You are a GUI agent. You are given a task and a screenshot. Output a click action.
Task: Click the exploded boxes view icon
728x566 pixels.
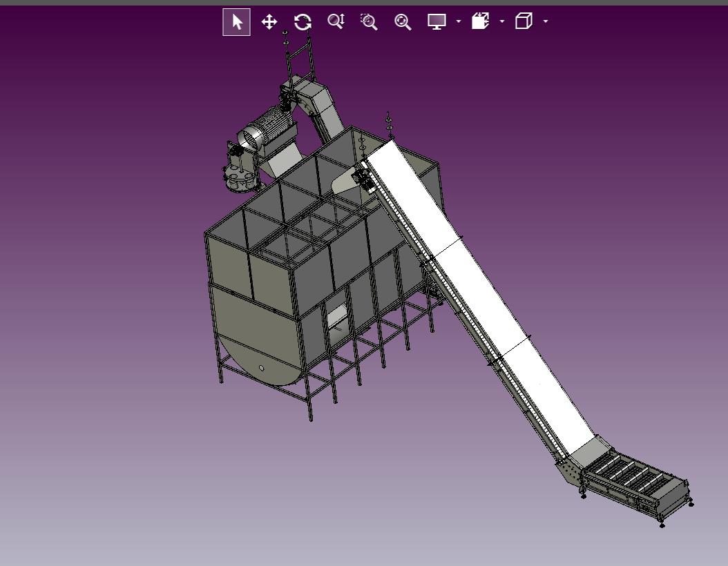(x=481, y=21)
